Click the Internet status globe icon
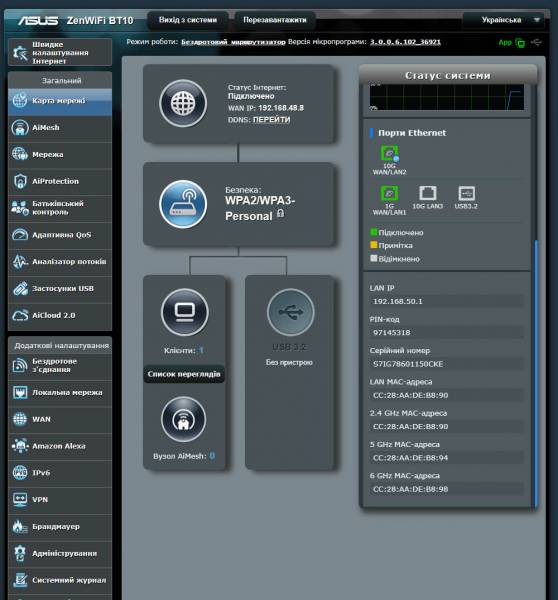Image resolution: width=558 pixels, height=600 pixels. point(183,103)
